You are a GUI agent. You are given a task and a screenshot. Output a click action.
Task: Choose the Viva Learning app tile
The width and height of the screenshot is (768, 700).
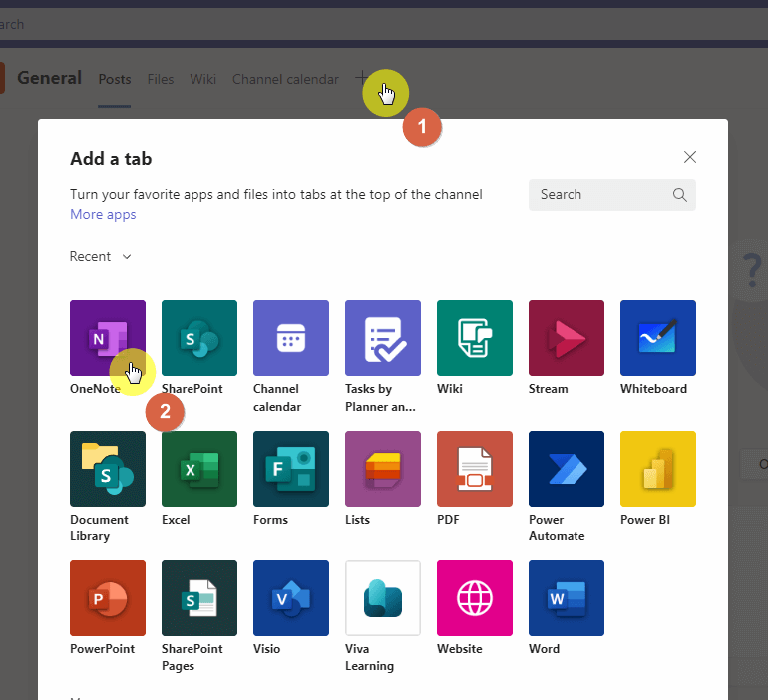(383, 598)
